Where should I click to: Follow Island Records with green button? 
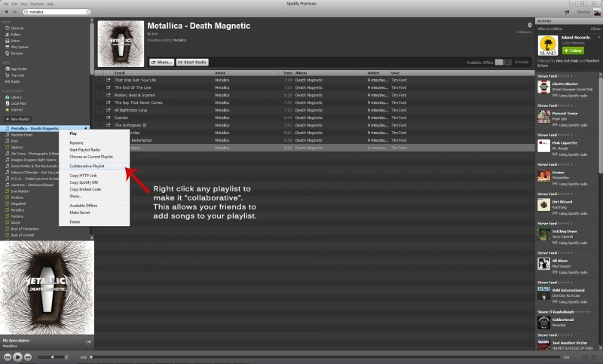pos(573,50)
